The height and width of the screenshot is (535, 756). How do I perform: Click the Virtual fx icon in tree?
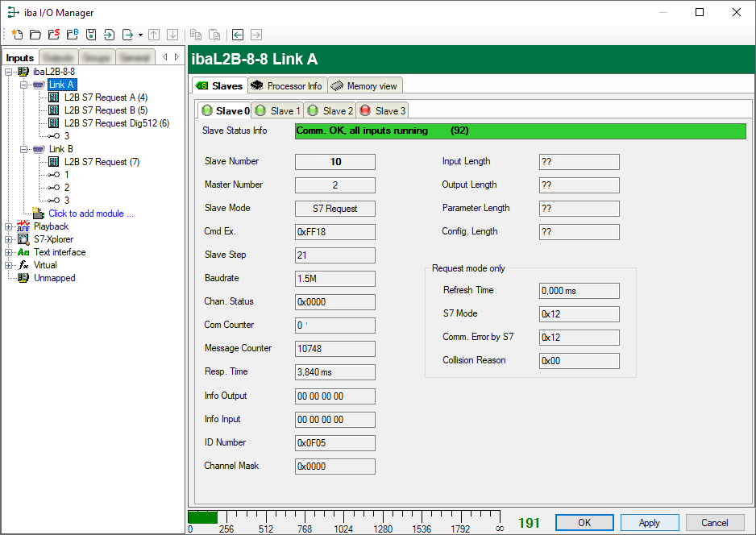pyautogui.click(x=23, y=265)
